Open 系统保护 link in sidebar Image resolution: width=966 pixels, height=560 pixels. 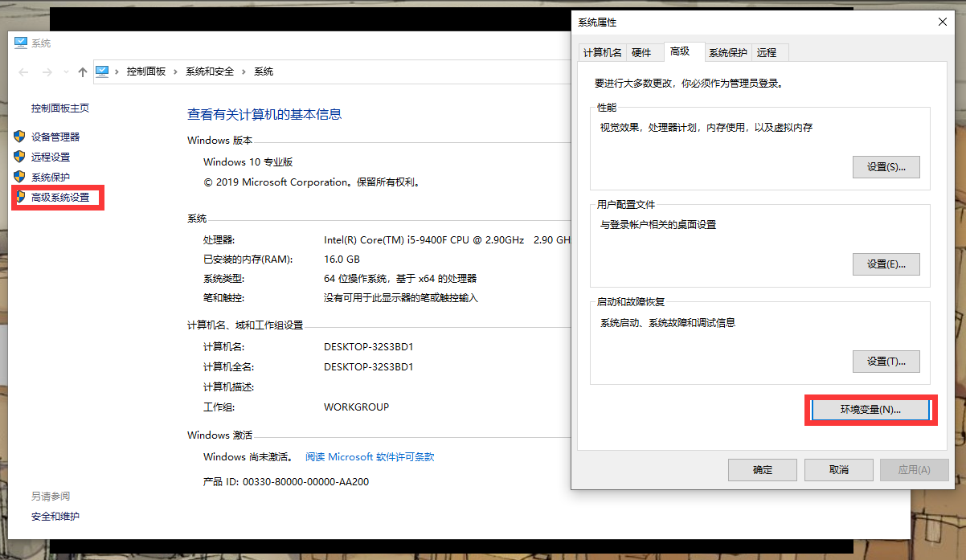(x=51, y=177)
